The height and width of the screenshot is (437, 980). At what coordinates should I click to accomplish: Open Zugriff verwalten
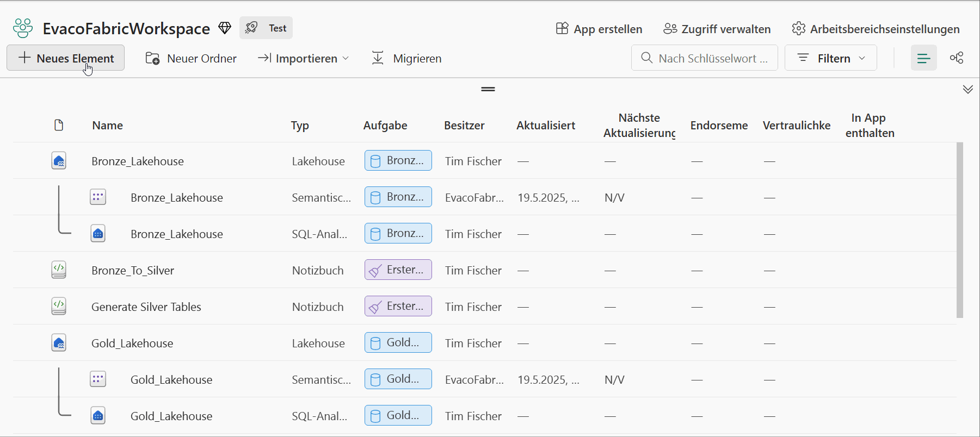[717, 29]
